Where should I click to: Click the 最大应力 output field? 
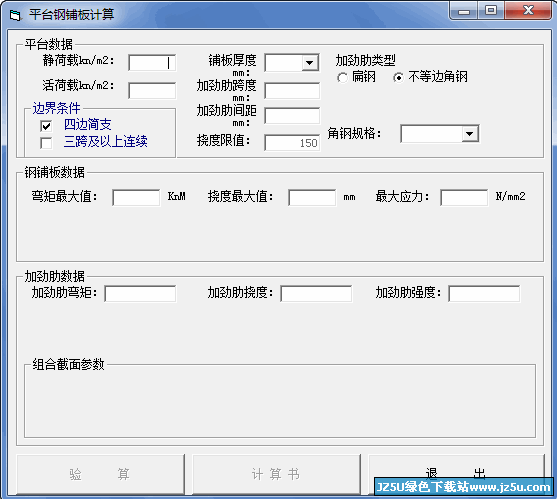(x=464, y=197)
